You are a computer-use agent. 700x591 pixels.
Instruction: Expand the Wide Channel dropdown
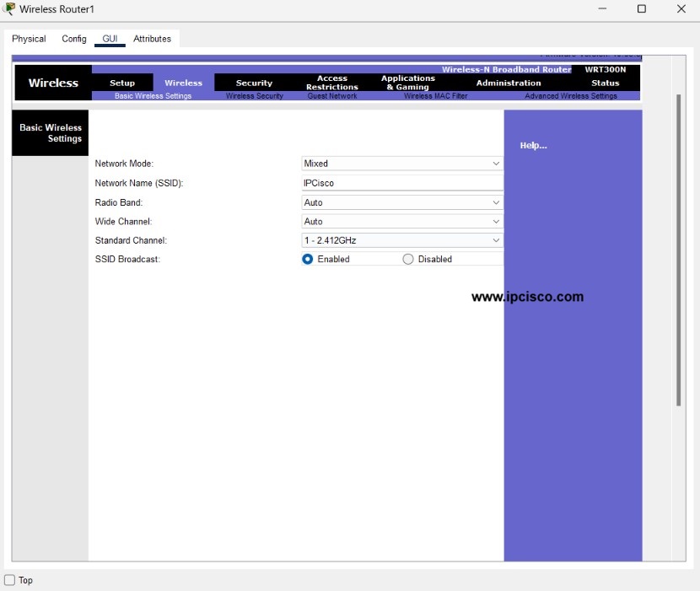[x=402, y=222]
